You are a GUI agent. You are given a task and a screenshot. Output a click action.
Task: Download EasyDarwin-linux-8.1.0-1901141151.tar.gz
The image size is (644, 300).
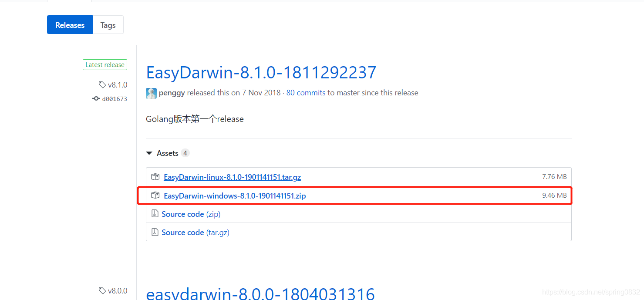tap(232, 177)
